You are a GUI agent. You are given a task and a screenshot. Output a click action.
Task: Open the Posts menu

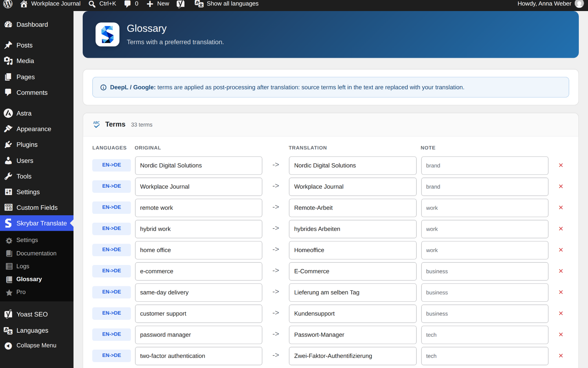click(37, 45)
